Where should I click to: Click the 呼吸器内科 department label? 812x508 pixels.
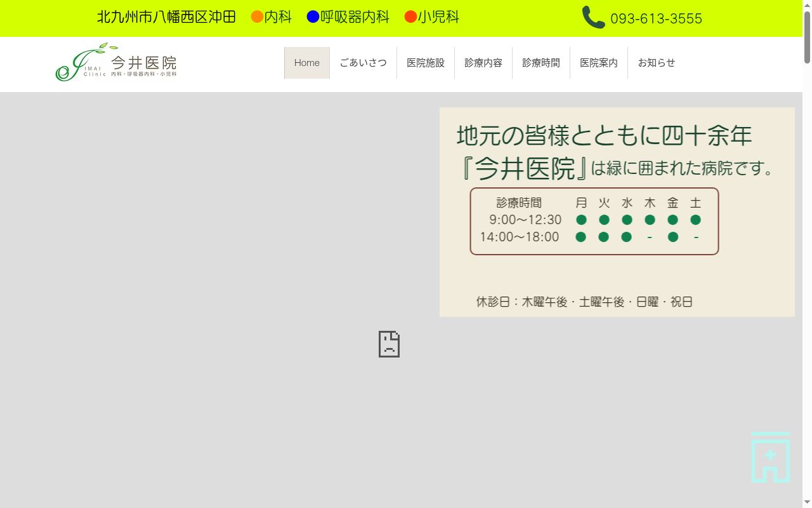pyautogui.click(x=355, y=17)
